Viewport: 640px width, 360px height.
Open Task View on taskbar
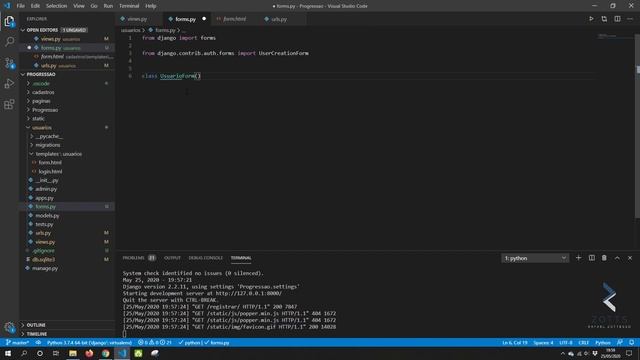tap(56, 353)
